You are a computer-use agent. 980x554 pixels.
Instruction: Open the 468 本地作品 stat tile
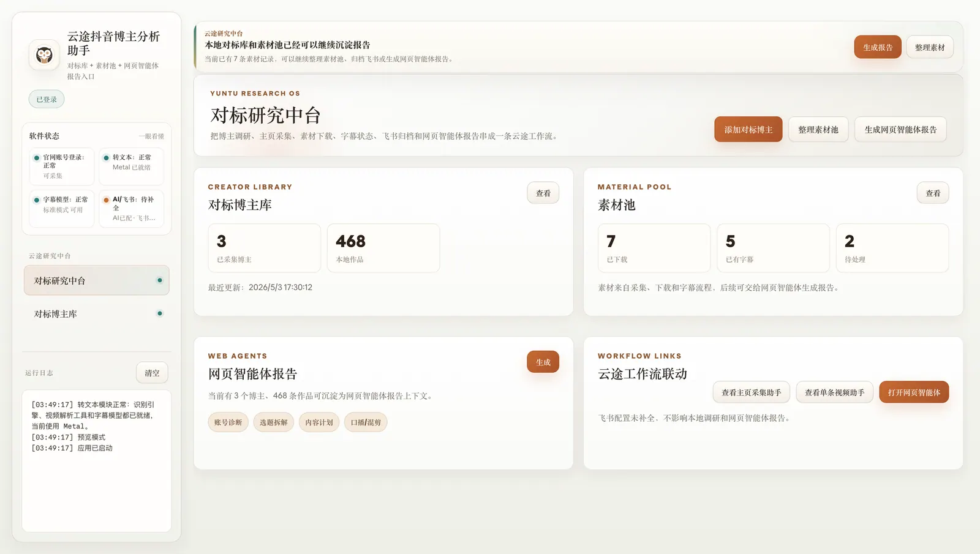tap(383, 248)
